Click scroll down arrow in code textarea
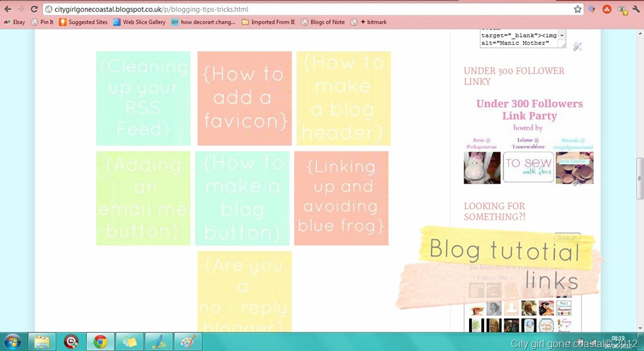Image resolution: width=644 pixels, height=351 pixels. 562,36
